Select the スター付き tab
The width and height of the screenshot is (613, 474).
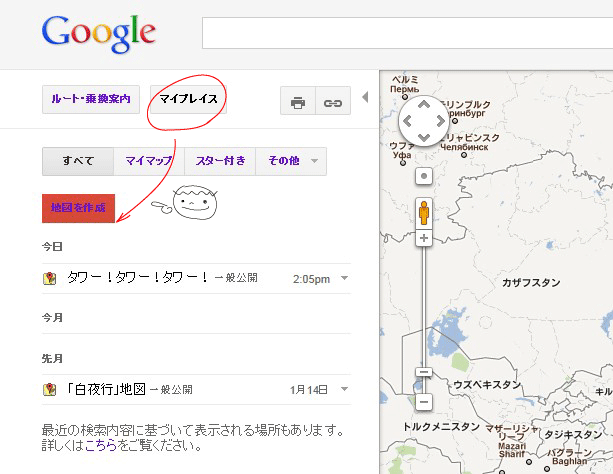220,161
